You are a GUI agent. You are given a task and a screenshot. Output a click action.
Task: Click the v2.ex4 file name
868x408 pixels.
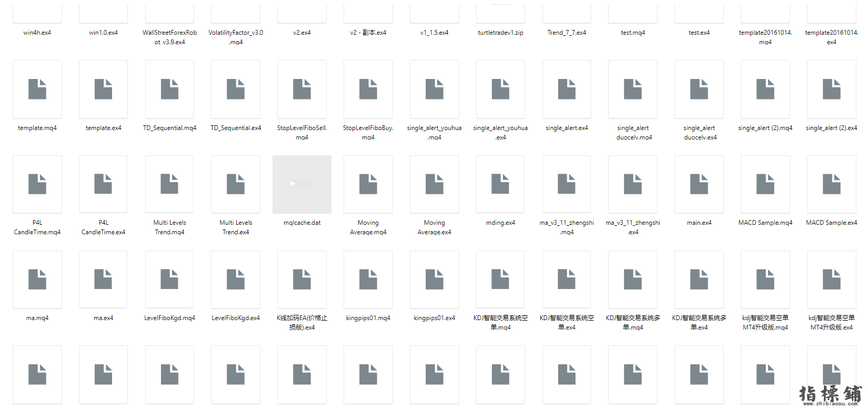point(302,33)
